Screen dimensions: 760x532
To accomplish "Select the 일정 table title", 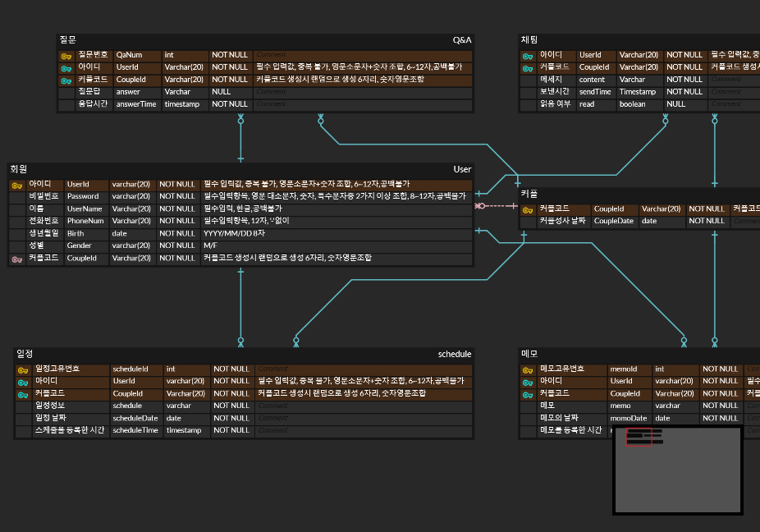I will tap(25, 354).
